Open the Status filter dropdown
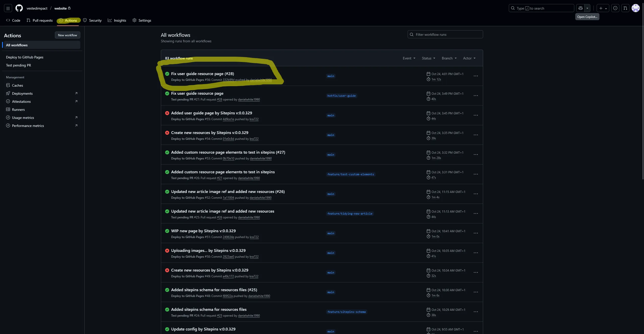 (x=428, y=58)
